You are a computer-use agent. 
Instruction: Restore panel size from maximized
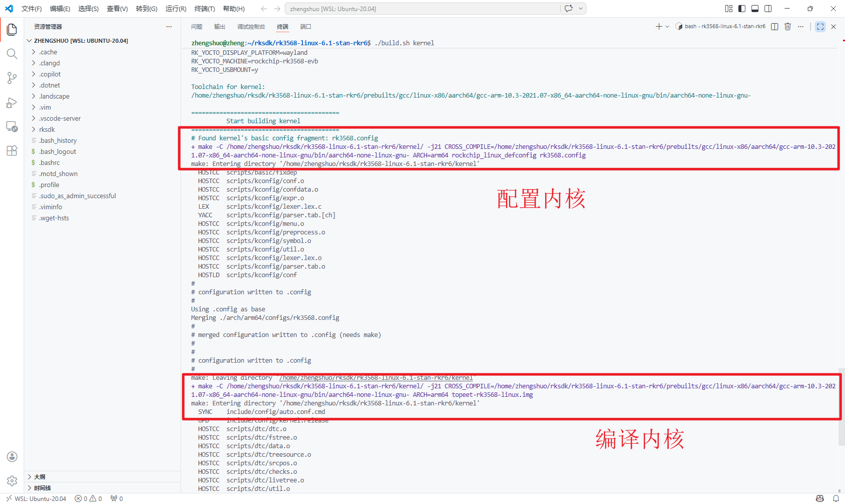click(820, 27)
